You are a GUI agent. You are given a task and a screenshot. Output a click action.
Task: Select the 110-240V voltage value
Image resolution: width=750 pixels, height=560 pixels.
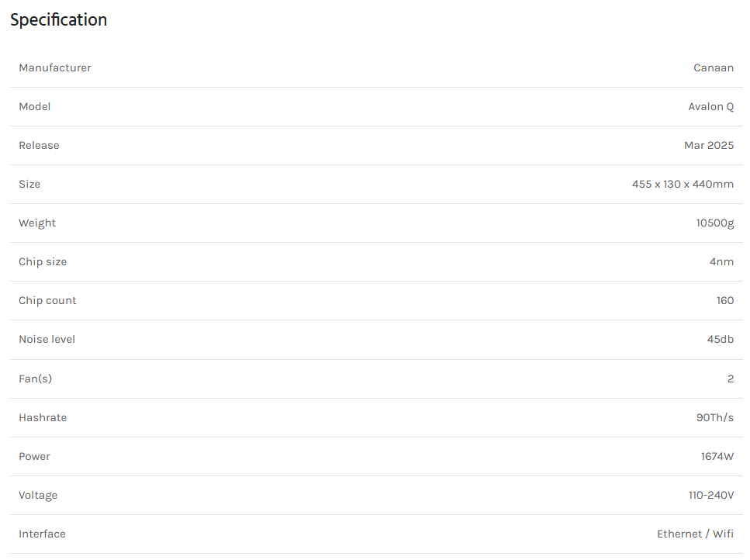(x=710, y=495)
